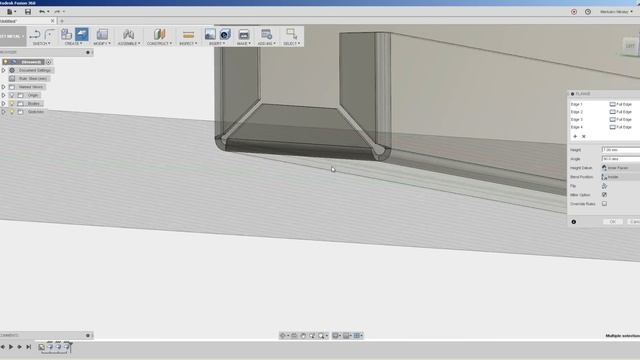Viewport: 640px width, 360px height.
Task: Click the Inspect measure icon
Action: pyautogui.click(x=188, y=35)
